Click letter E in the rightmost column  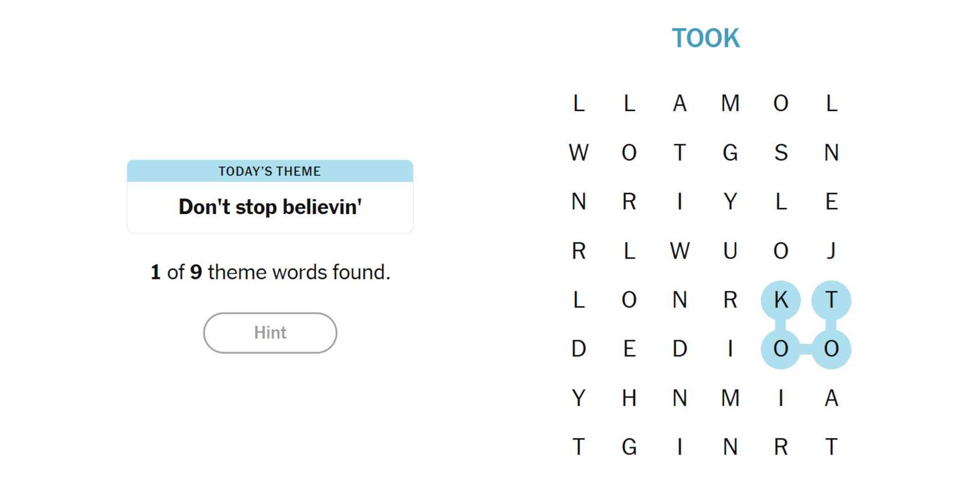pyautogui.click(x=831, y=202)
